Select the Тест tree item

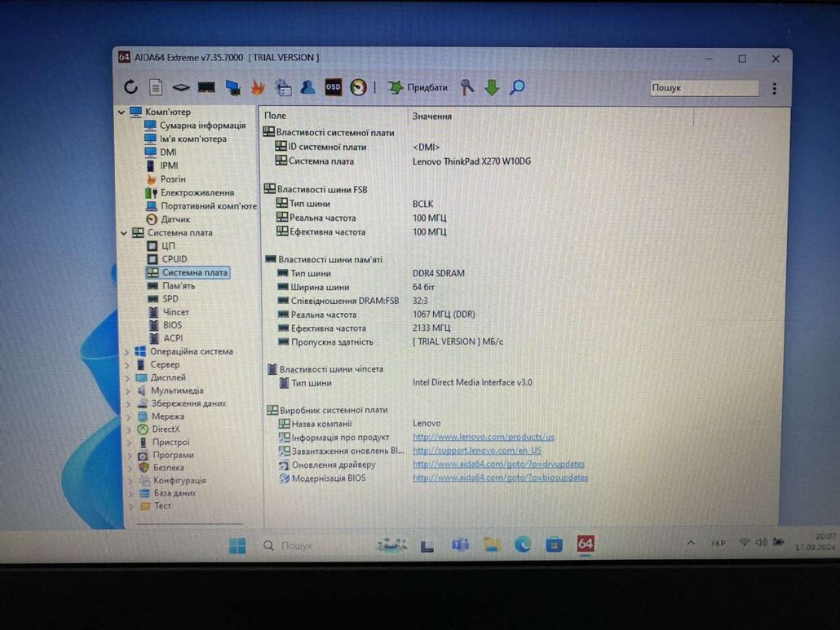[x=155, y=506]
